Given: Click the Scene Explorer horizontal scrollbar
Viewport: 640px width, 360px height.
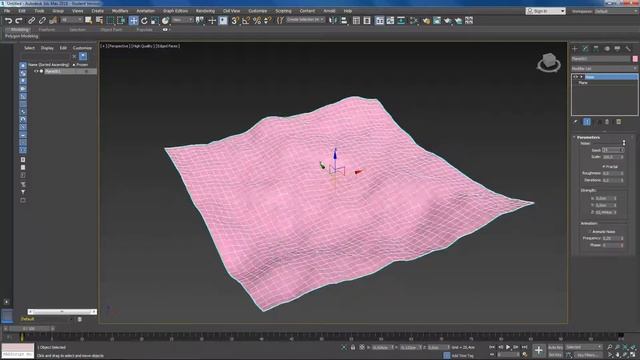Looking at the screenshot, I should click(62, 312).
